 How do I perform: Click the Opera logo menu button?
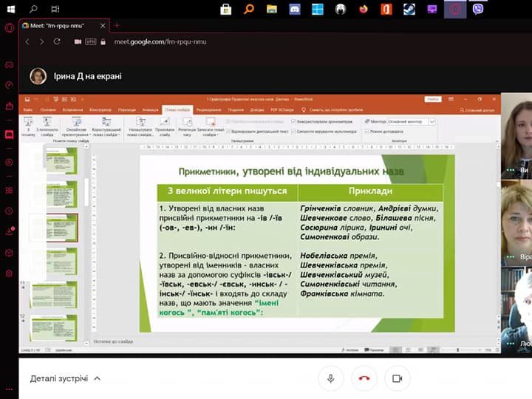tap(9, 28)
